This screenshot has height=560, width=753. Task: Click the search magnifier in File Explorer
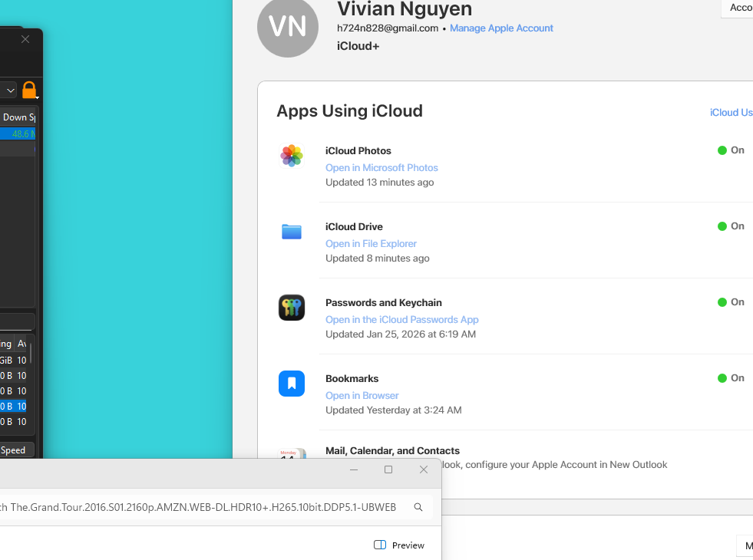coord(418,507)
